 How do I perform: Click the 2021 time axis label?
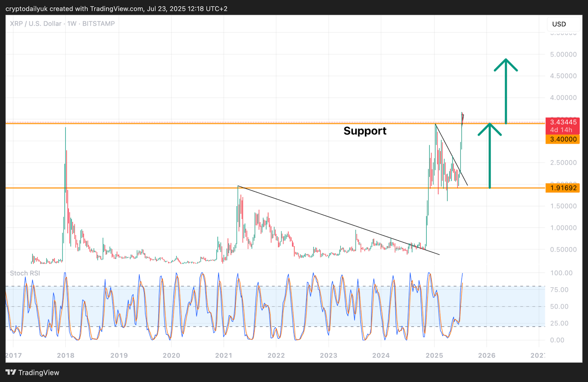[224, 356]
